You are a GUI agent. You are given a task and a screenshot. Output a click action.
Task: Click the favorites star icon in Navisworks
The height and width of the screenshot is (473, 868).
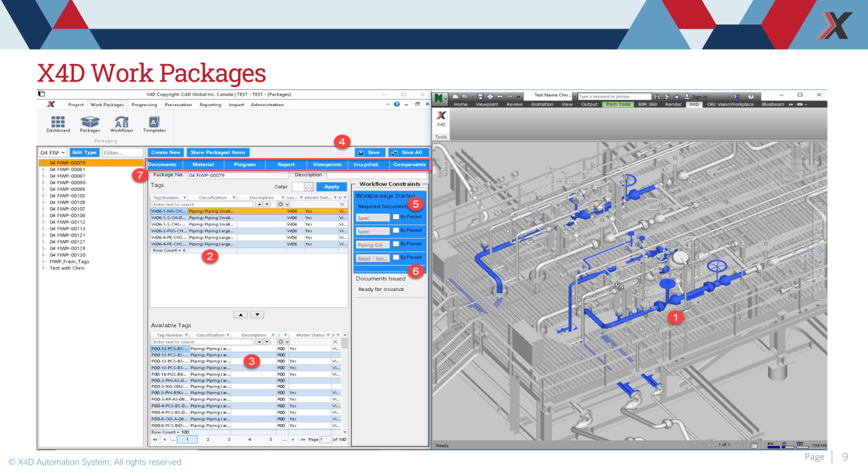[677, 96]
